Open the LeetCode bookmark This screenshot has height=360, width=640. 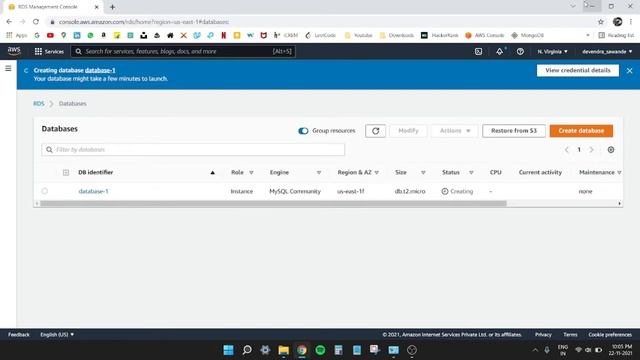[320, 36]
